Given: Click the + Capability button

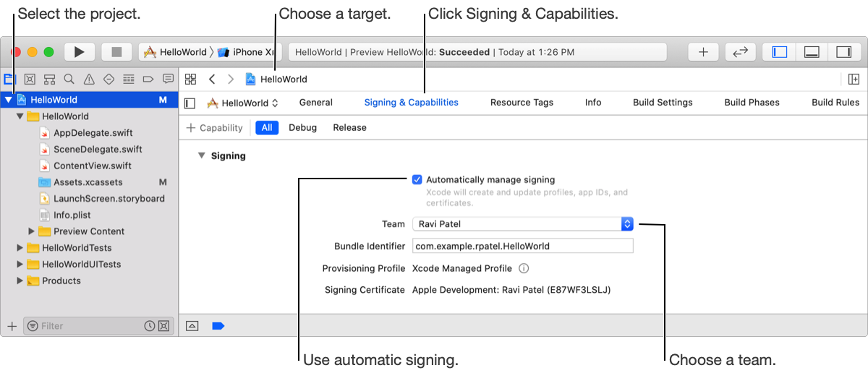Looking at the screenshot, I should [215, 128].
